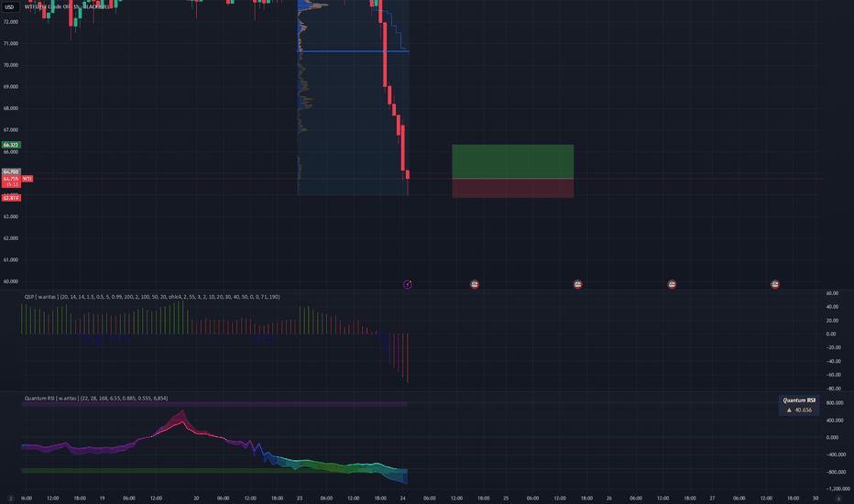Select the QSP [w.aritas] indicator legend
The height and width of the screenshot is (504, 854).
(x=152, y=297)
